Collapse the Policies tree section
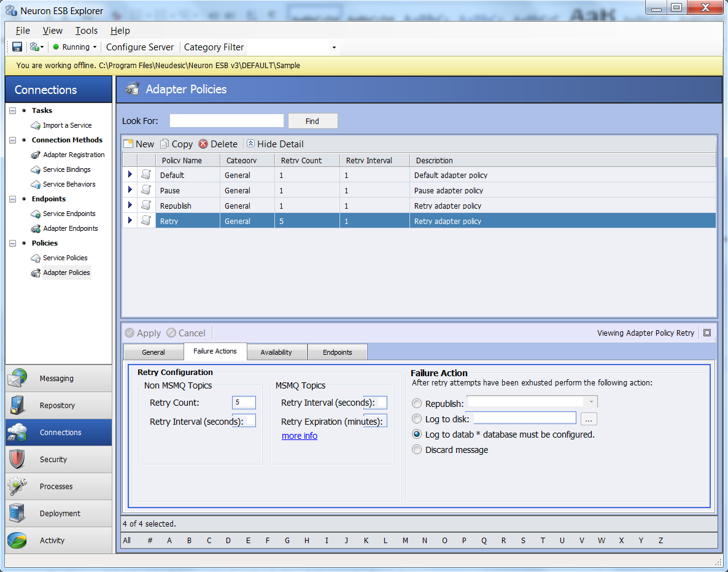The image size is (728, 572). [x=12, y=243]
